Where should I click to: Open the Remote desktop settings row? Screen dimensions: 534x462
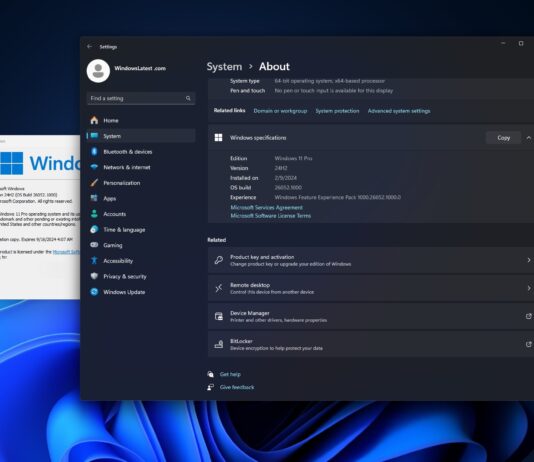(371, 288)
